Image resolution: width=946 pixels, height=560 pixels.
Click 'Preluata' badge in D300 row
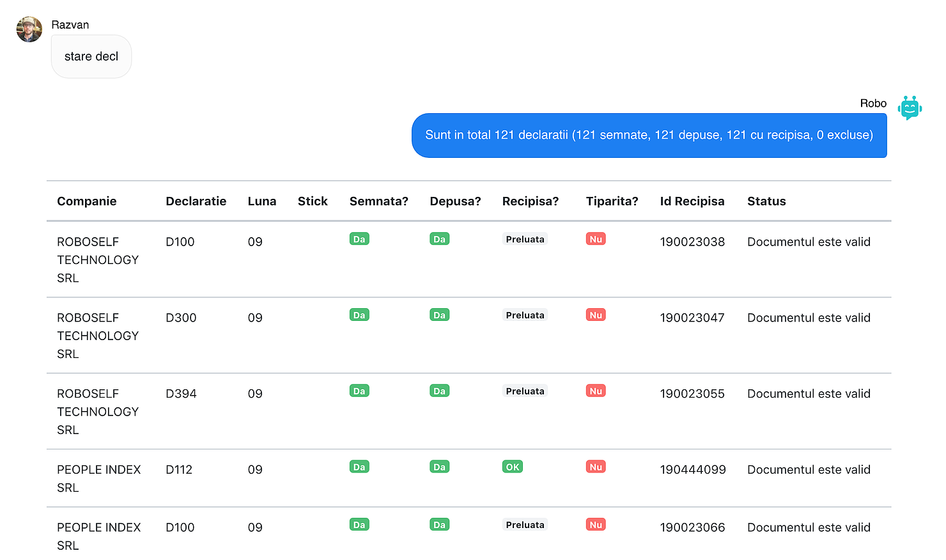click(x=525, y=315)
